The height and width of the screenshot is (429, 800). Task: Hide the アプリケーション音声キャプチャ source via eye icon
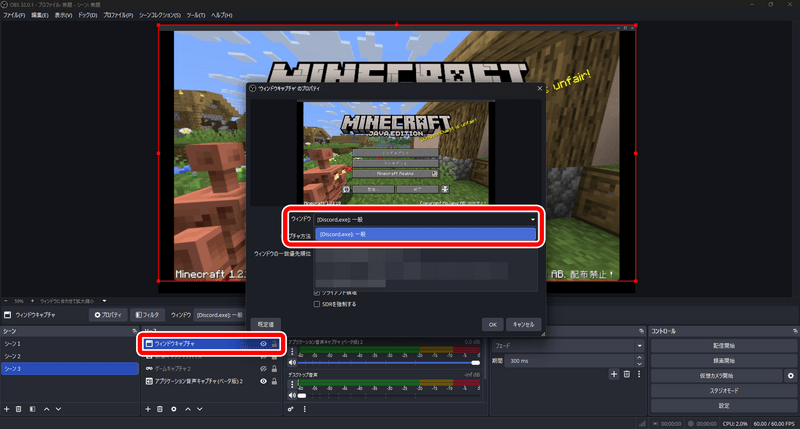tap(263, 381)
